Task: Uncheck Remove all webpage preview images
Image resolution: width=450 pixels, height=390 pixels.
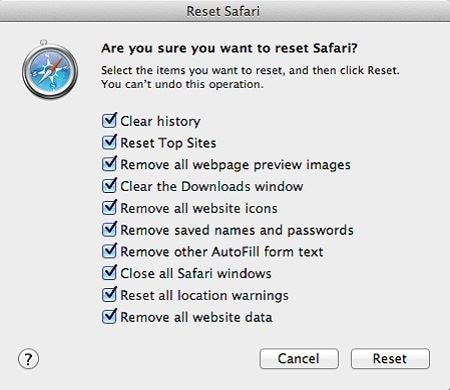Action: click(x=109, y=164)
